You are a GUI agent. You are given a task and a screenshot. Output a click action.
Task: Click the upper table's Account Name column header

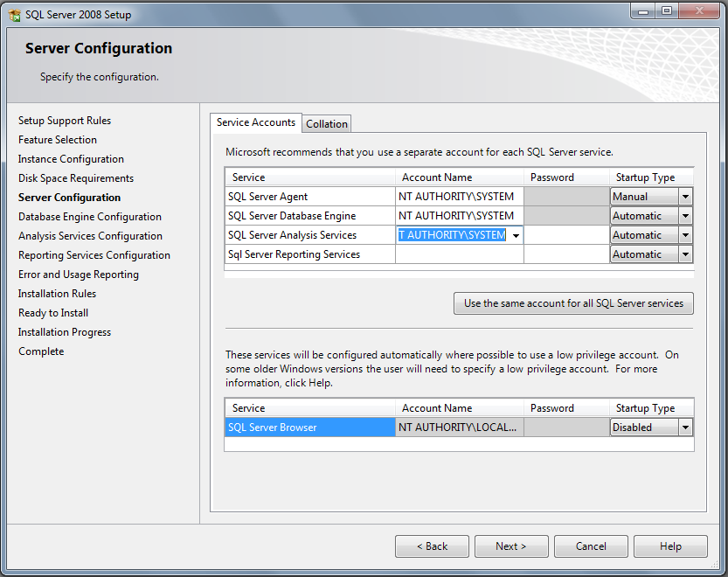[x=460, y=177]
